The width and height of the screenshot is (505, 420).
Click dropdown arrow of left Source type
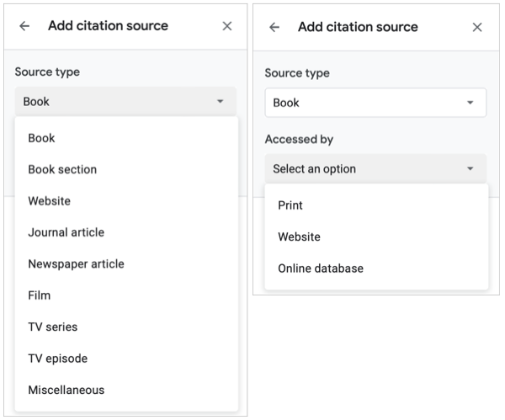(x=220, y=101)
